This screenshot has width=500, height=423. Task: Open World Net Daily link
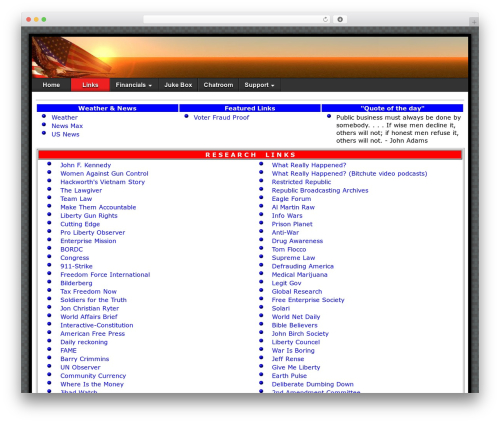click(x=296, y=317)
